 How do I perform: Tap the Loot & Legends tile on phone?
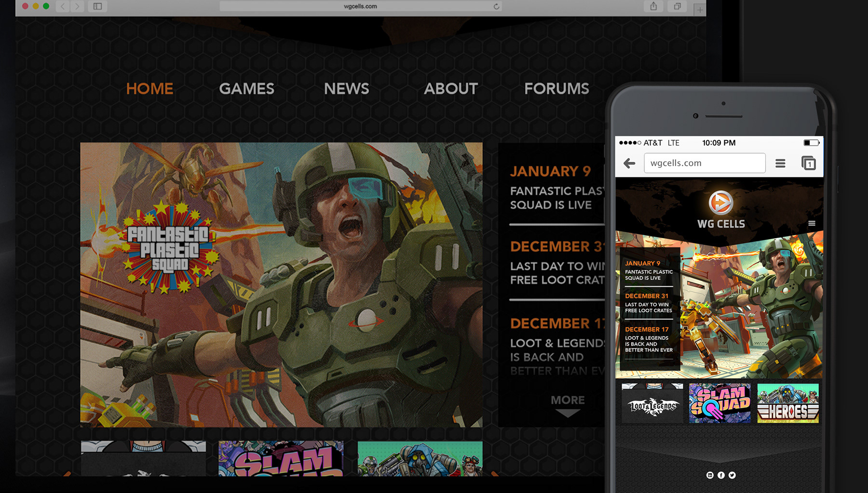(x=652, y=403)
